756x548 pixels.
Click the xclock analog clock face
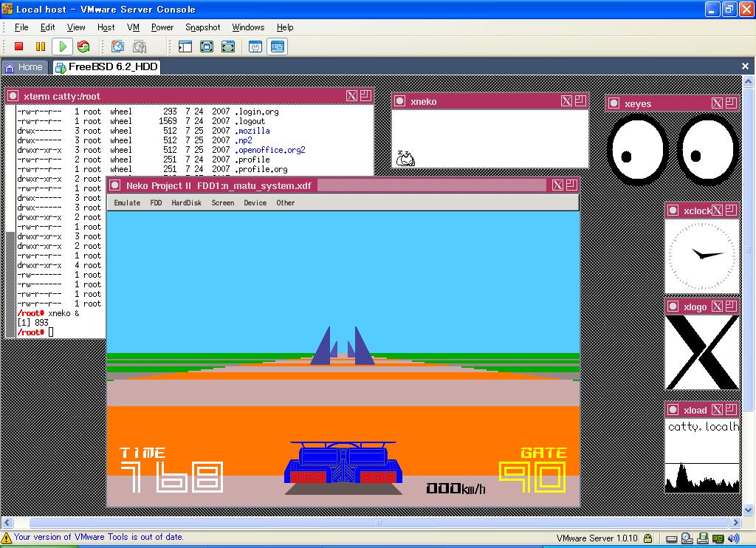[x=702, y=256]
